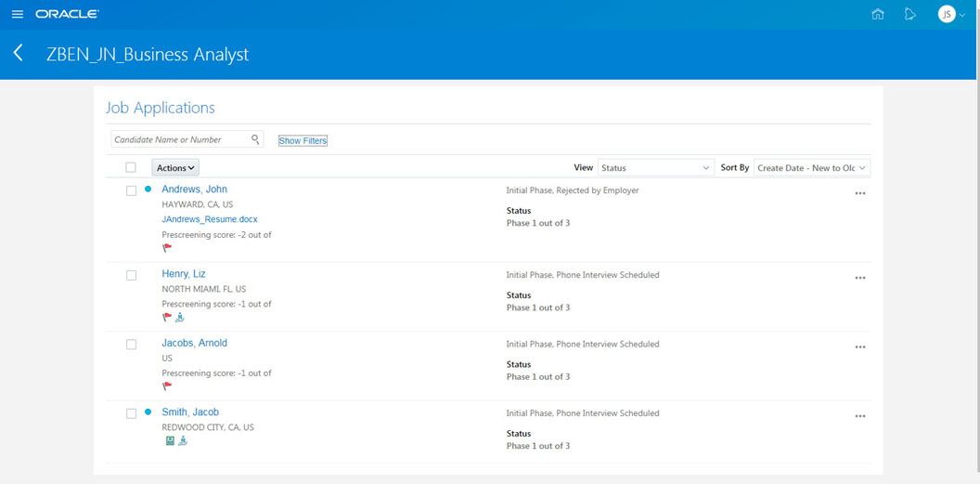The width and height of the screenshot is (980, 484).
Task: Click Henry, Liz's 'Phone Interview Scheduled' status
Action: click(608, 275)
